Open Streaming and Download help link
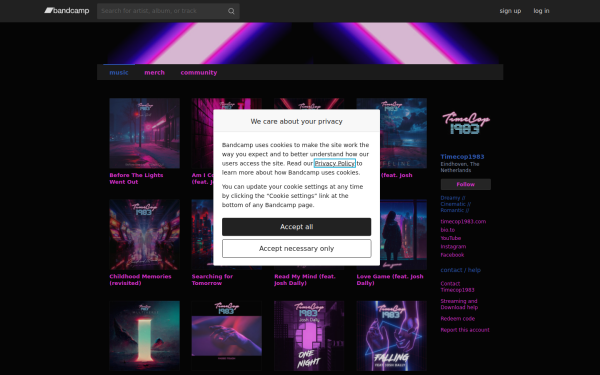 [459, 304]
